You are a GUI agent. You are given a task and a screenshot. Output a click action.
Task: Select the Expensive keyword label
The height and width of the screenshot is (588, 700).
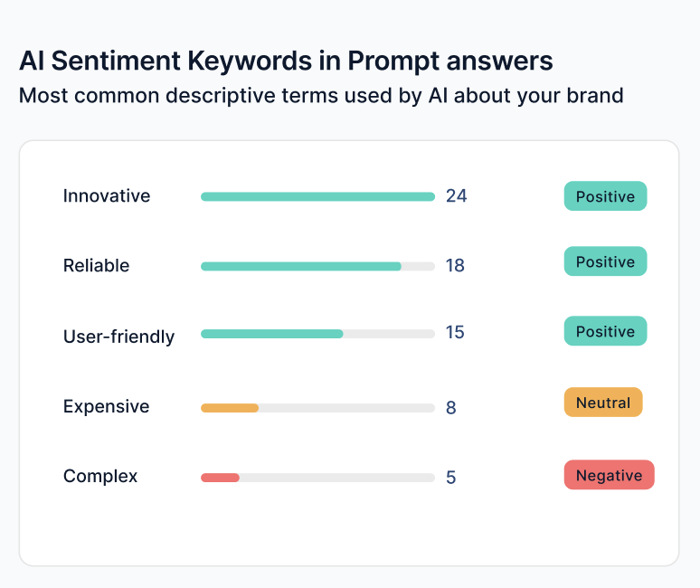(x=106, y=407)
